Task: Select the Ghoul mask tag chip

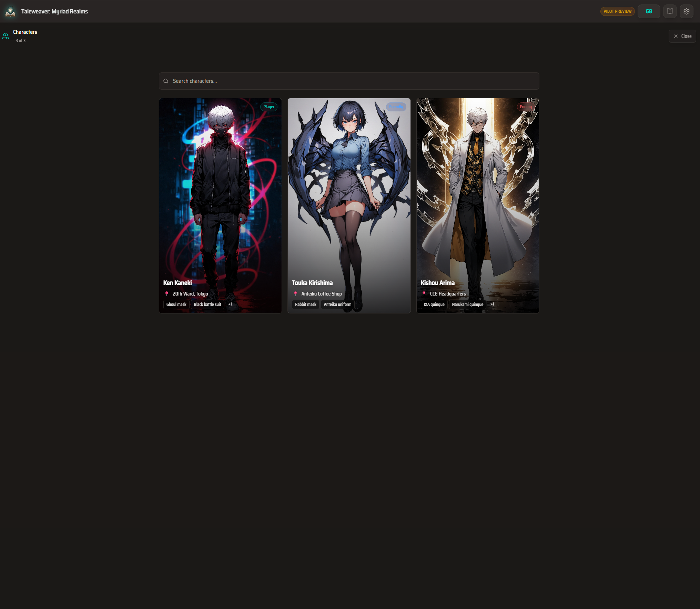Action: coord(176,304)
